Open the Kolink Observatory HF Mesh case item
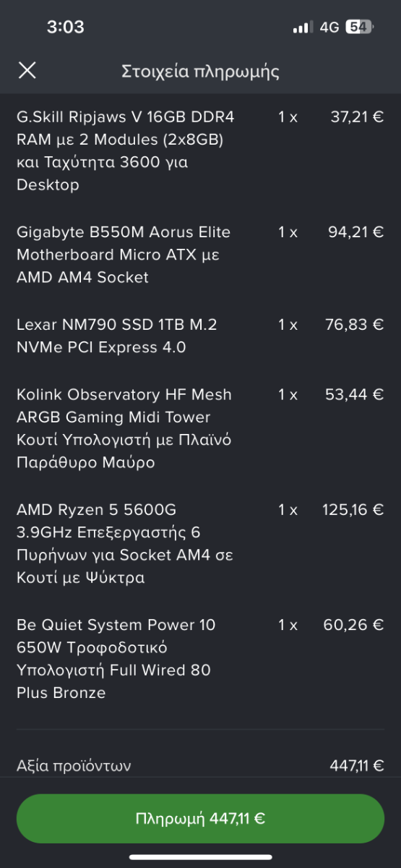The width and height of the screenshot is (401, 868). point(200,428)
